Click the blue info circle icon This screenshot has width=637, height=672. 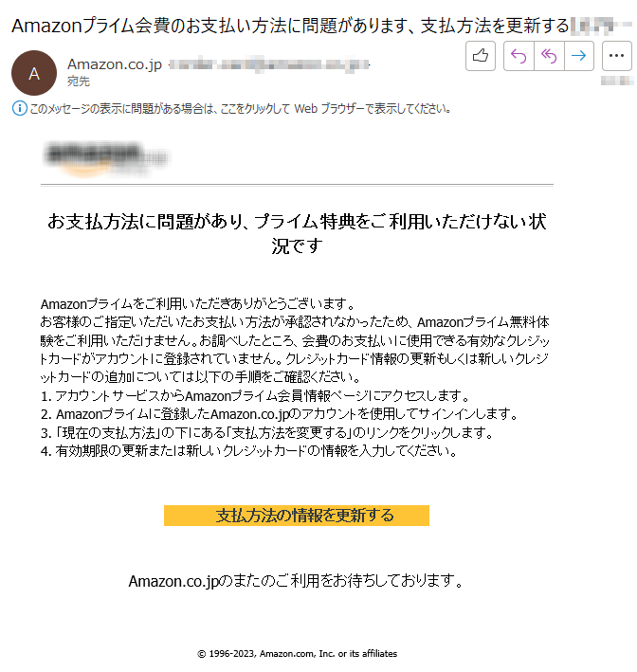tap(20, 108)
